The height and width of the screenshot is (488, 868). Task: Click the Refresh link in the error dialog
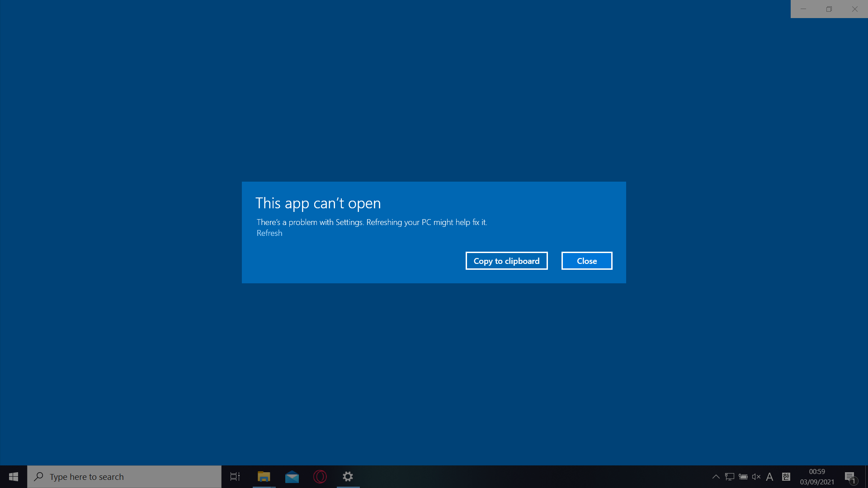click(x=269, y=233)
